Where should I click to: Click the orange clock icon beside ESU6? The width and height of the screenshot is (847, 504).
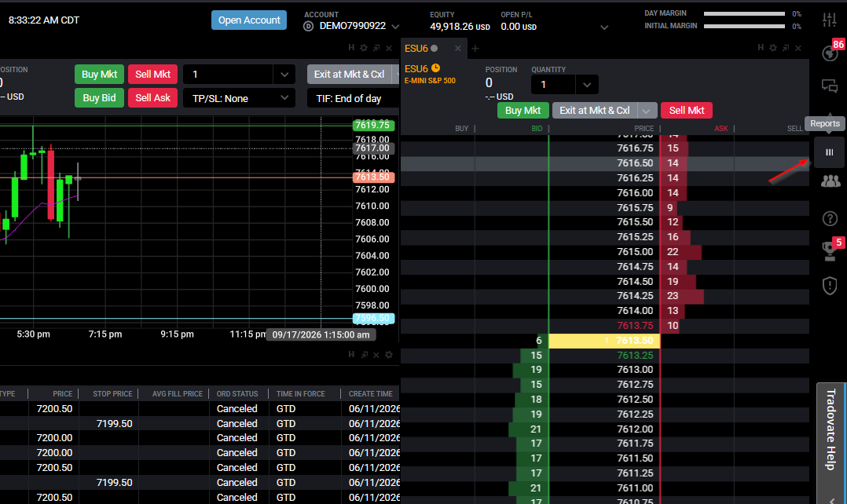coord(436,68)
